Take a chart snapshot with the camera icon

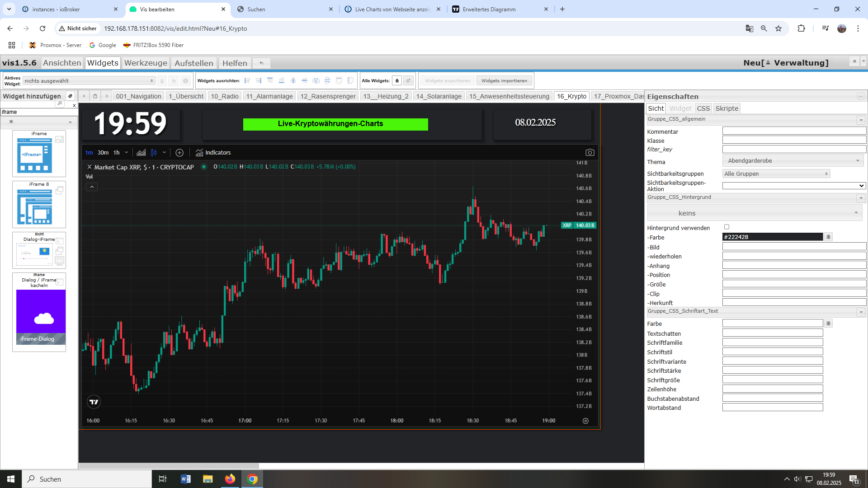[x=590, y=153]
